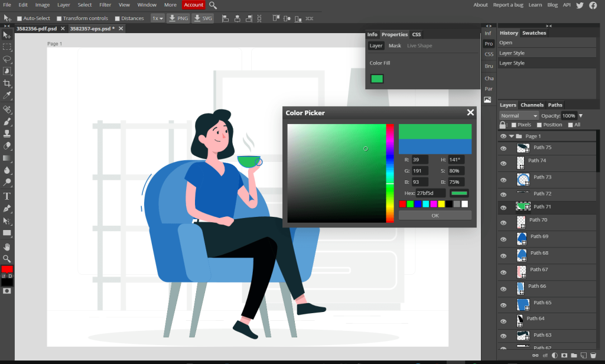Screen dimensions: 605x364
Task: Click align left edges icon
Action: [226, 18]
